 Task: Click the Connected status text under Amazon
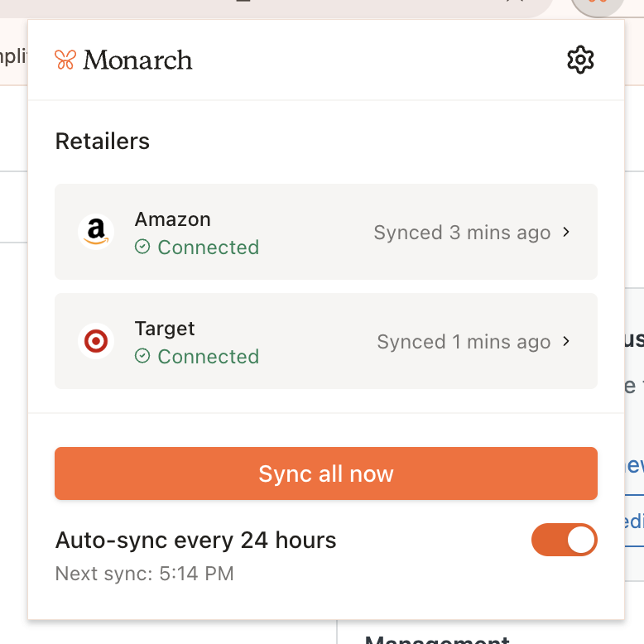click(208, 248)
